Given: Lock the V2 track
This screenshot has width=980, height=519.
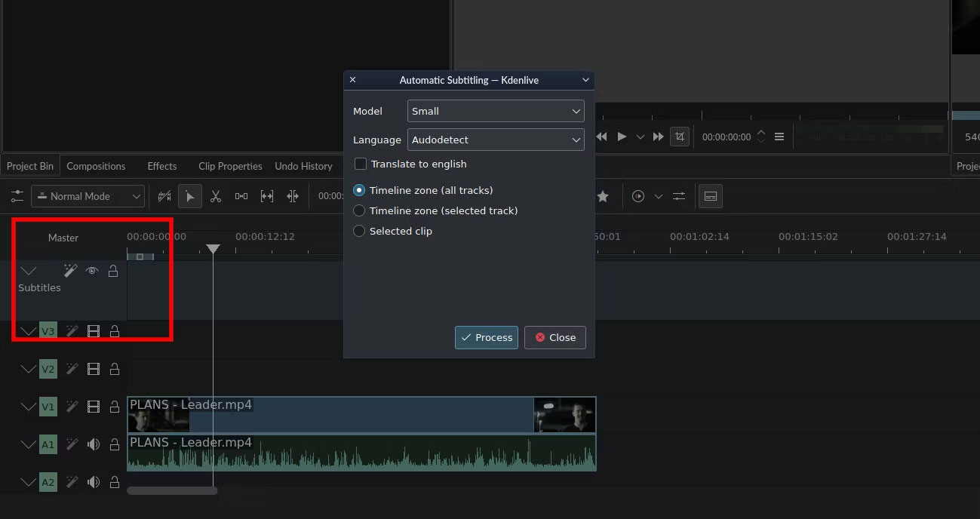Looking at the screenshot, I should 115,369.
